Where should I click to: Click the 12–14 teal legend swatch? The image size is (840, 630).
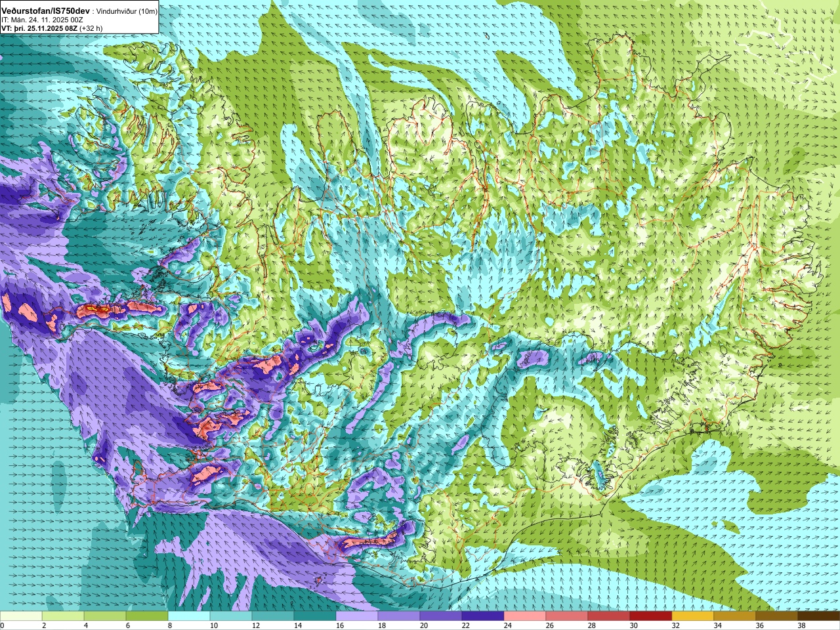click(273, 617)
